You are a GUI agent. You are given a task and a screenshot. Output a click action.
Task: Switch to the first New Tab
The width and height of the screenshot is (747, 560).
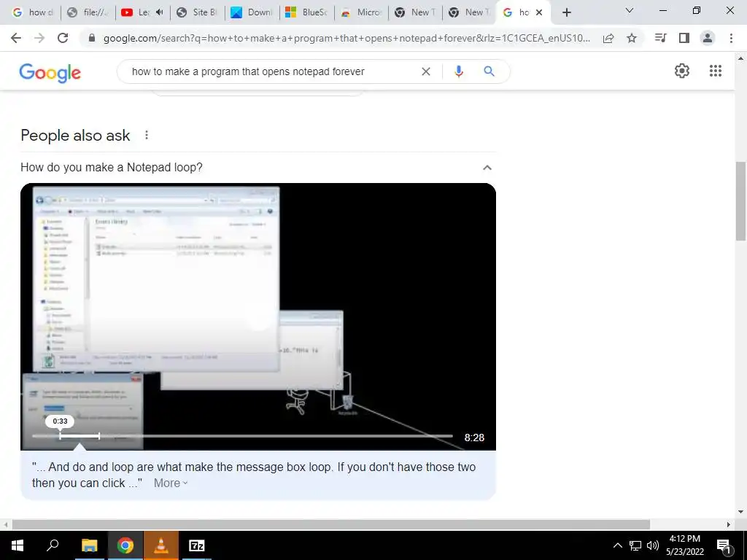coord(415,12)
